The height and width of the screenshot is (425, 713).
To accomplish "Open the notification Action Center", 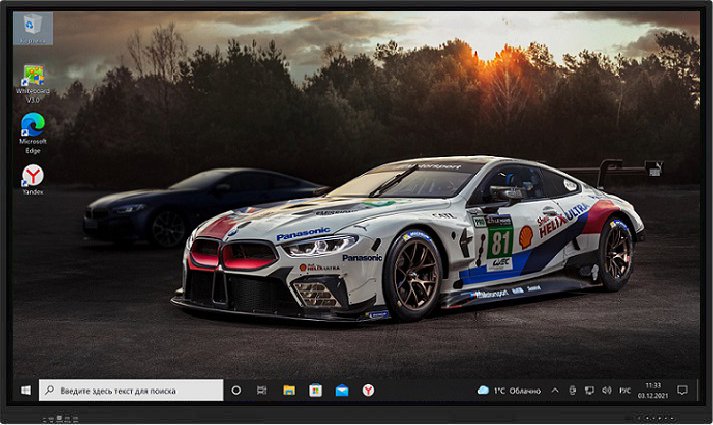I will point(683,390).
